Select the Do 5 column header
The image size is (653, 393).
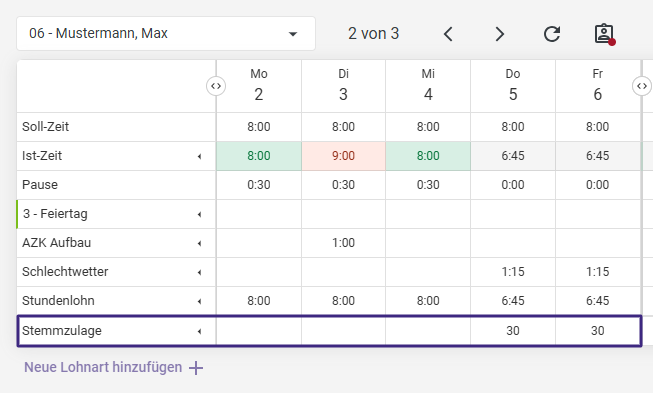coord(513,86)
